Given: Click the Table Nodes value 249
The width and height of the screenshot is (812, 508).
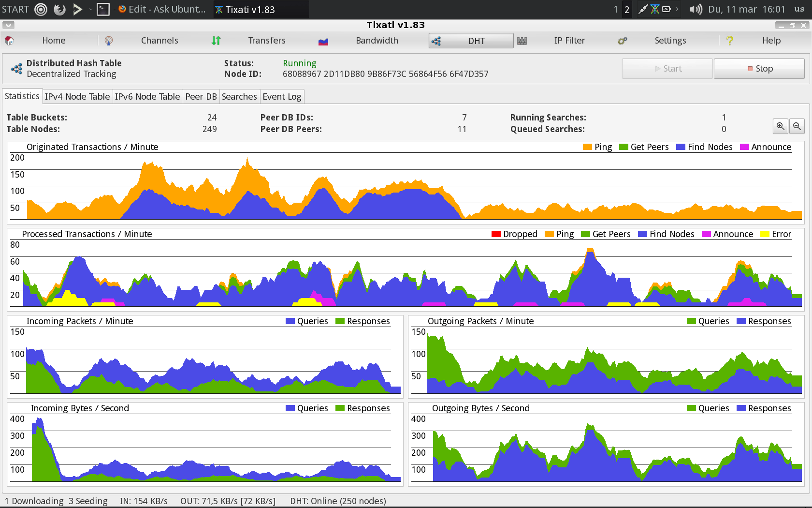Looking at the screenshot, I should (x=209, y=129).
